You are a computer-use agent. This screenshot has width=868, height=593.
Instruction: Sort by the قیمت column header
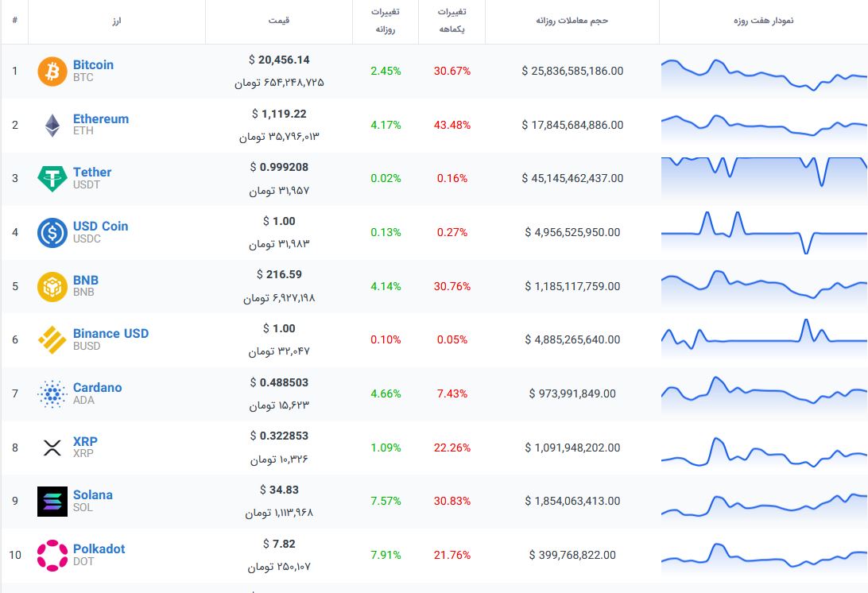[279, 21]
